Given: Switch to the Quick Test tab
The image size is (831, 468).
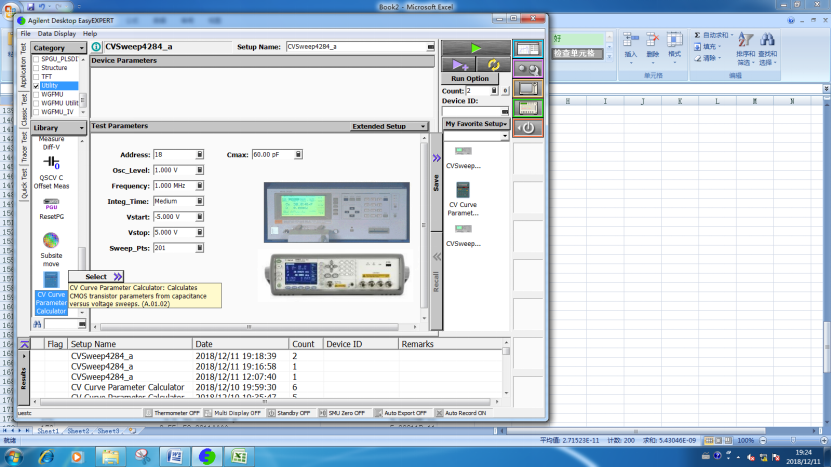Looking at the screenshot, I should click(24, 183).
